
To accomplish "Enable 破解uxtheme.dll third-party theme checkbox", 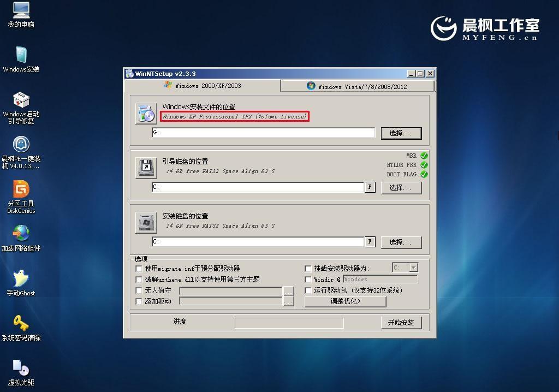I will click(x=139, y=280).
